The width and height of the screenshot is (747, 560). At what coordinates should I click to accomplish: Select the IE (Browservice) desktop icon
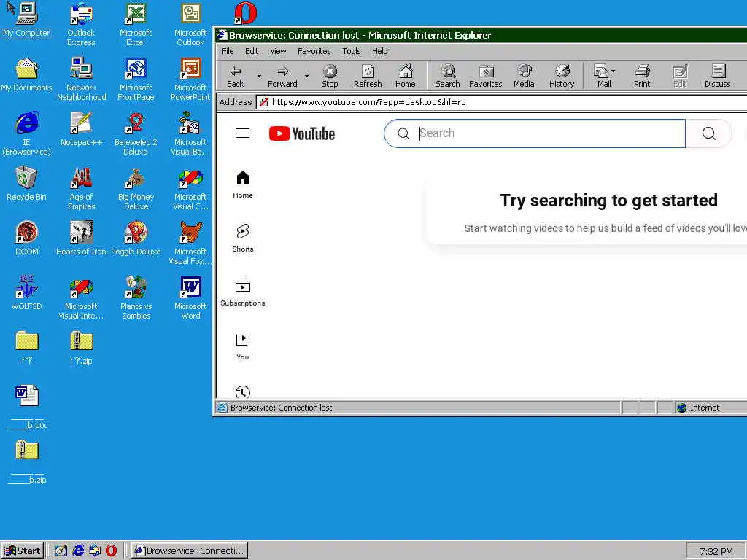[27, 134]
